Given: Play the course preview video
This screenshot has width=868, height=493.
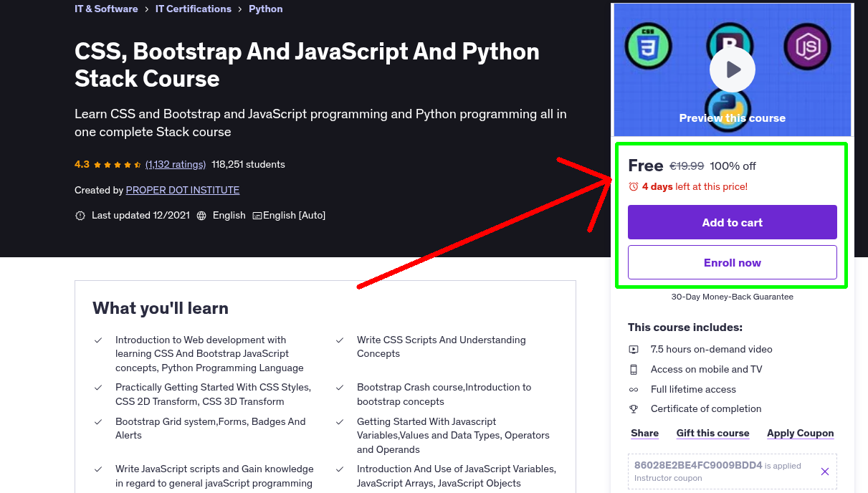Looking at the screenshot, I should click(732, 70).
